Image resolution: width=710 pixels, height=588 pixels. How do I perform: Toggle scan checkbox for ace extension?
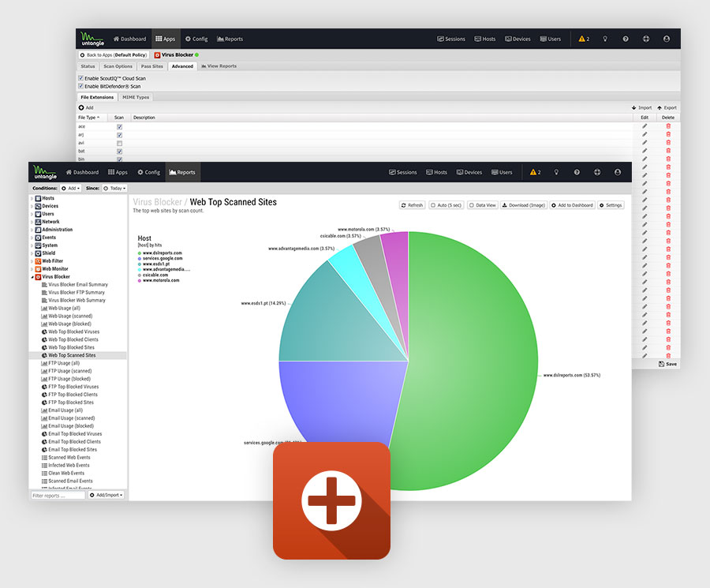point(120,127)
